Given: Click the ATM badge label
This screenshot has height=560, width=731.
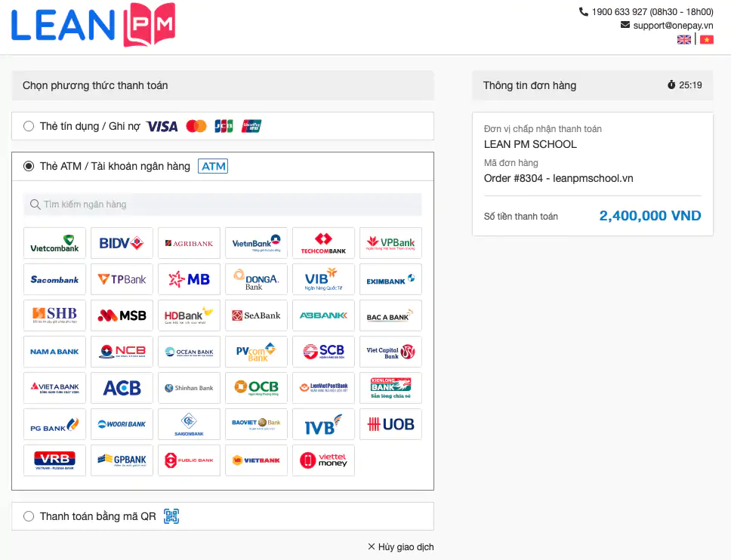Looking at the screenshot, I should (x=213, y=166).
